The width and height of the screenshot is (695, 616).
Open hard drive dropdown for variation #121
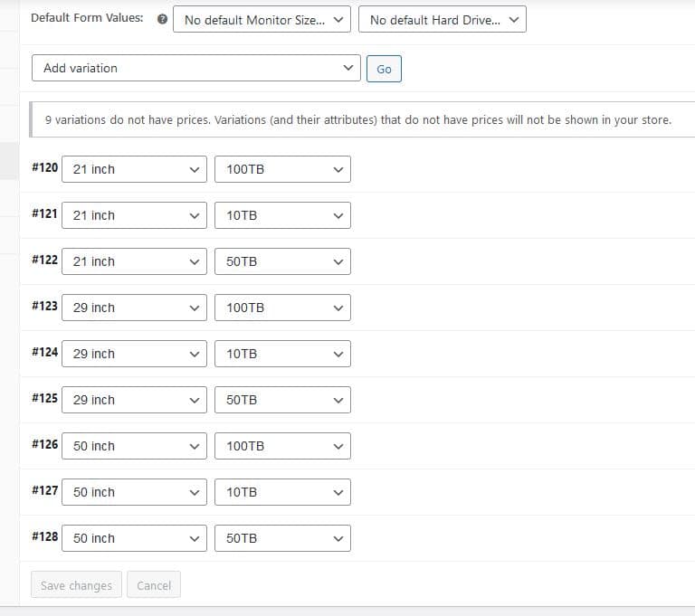tap(282, 215)
